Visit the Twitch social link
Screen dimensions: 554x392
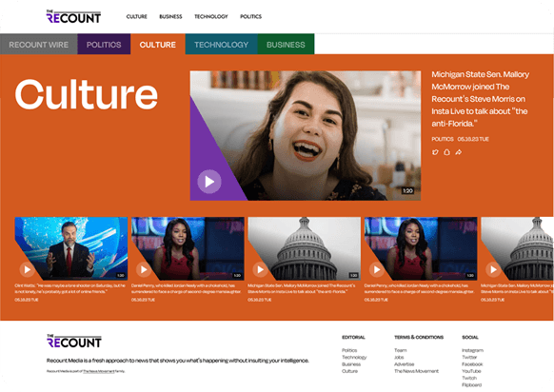[469, 378]
